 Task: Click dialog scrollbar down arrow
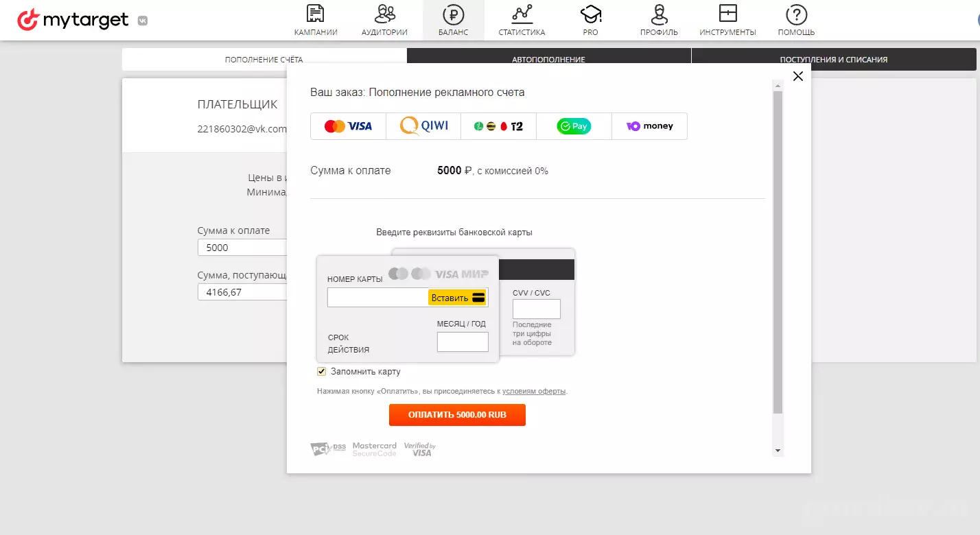click(x=778, y=451)
